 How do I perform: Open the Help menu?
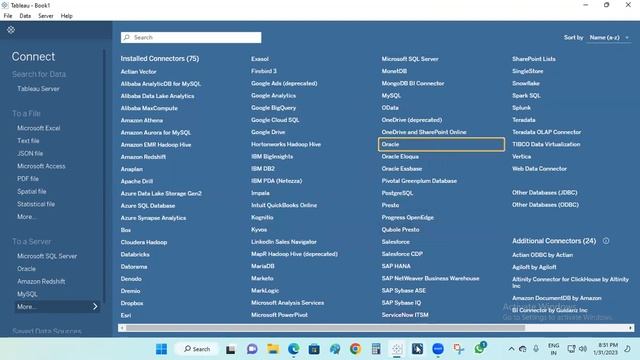[x=67, y=16]
